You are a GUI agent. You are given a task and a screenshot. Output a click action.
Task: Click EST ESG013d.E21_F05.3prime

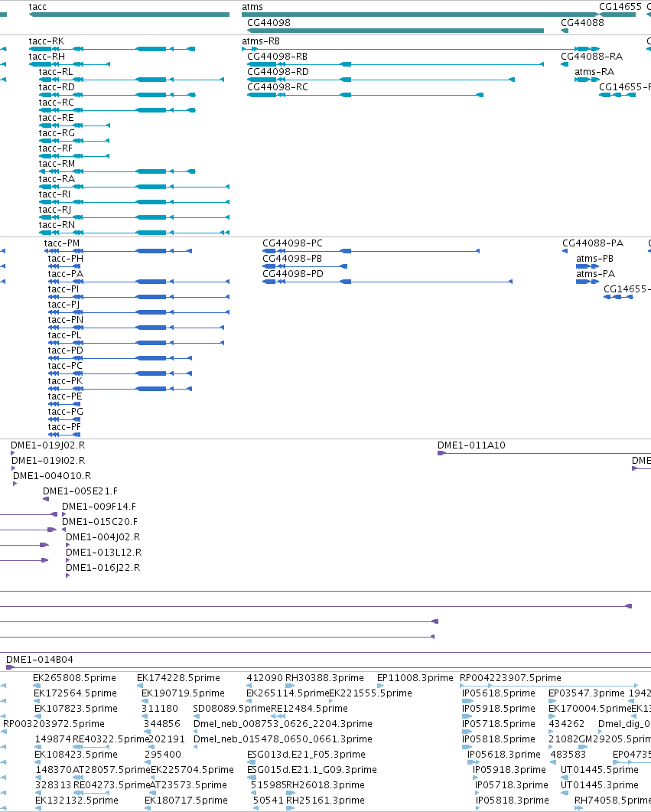tap(306, 755)
